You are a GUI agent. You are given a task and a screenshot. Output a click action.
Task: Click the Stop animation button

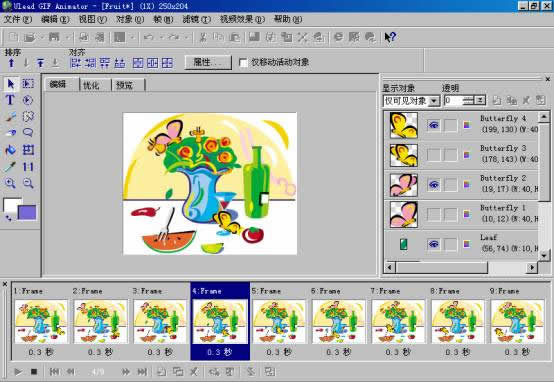[x=34, y=372]
